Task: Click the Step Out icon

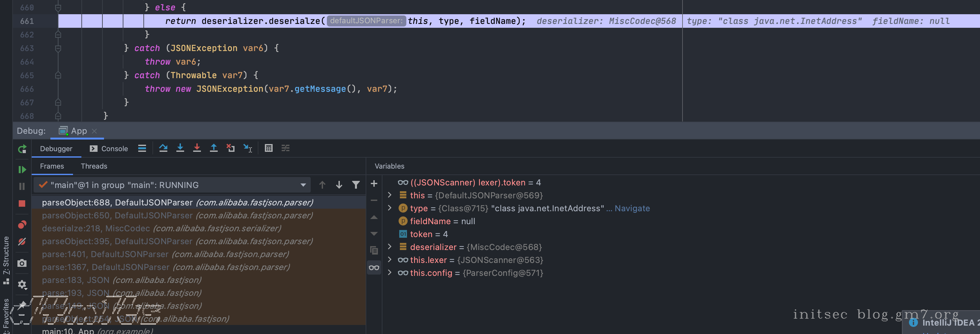Action: coord(214,148)
